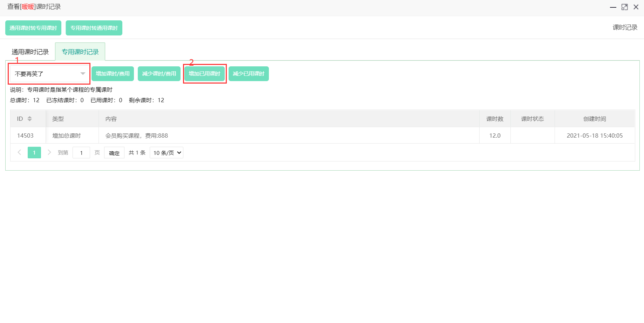Minimize the 课时记录 dialog
644x323 pixels.
tap(613, 7)
